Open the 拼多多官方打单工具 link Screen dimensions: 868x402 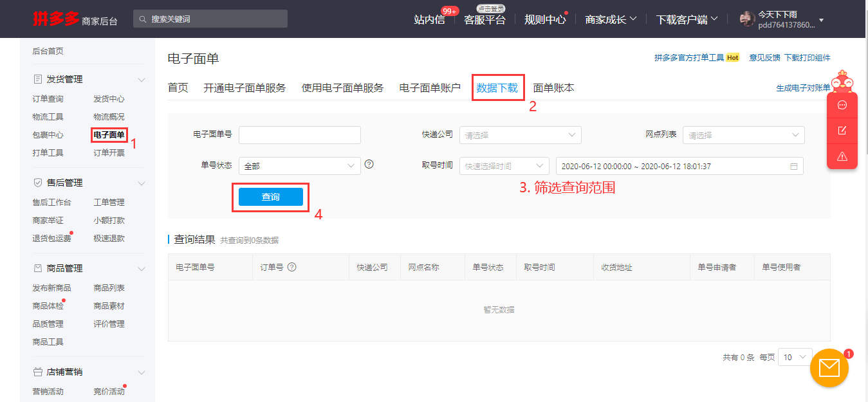689,58
